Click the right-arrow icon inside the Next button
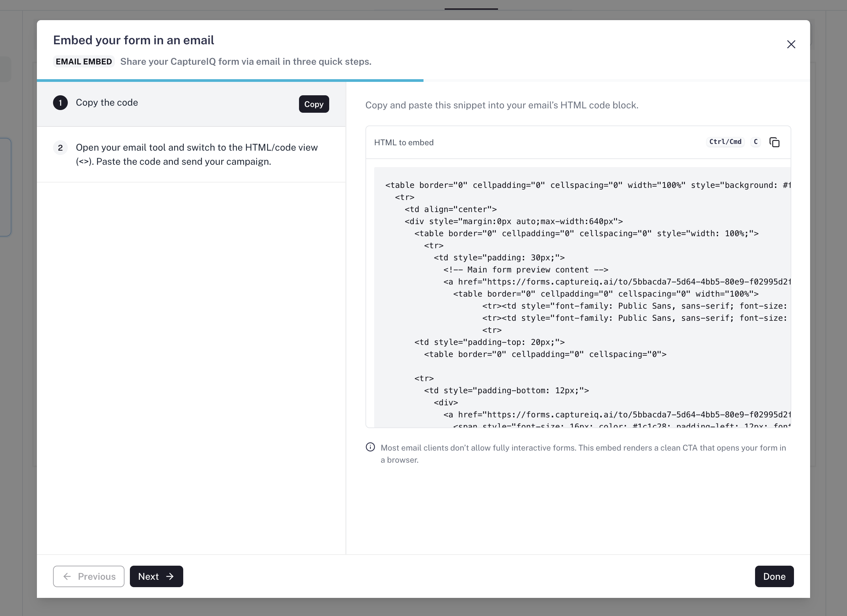Screen dimensions: 847x616 coord(170,576)
